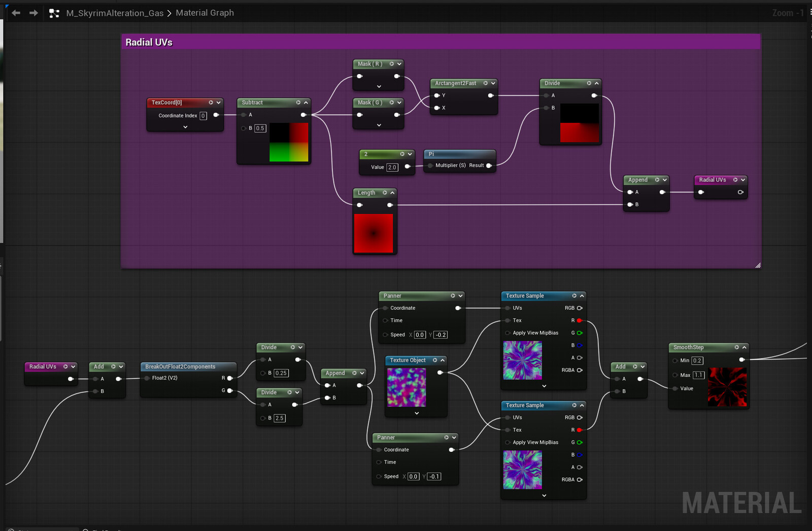Toggle preview icon on upper Panner node
812x531 pixels.
[453, 296]
